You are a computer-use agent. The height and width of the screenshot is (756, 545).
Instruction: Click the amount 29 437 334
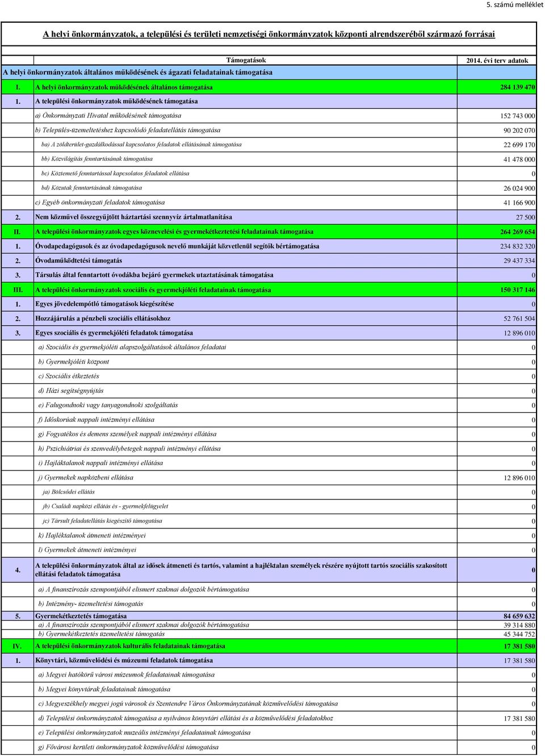point(519,261)
